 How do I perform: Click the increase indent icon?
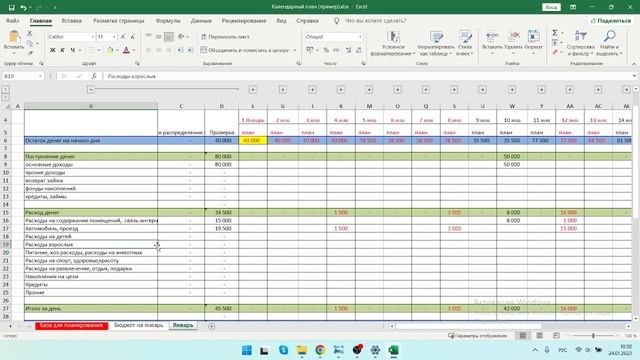(190, 50)
